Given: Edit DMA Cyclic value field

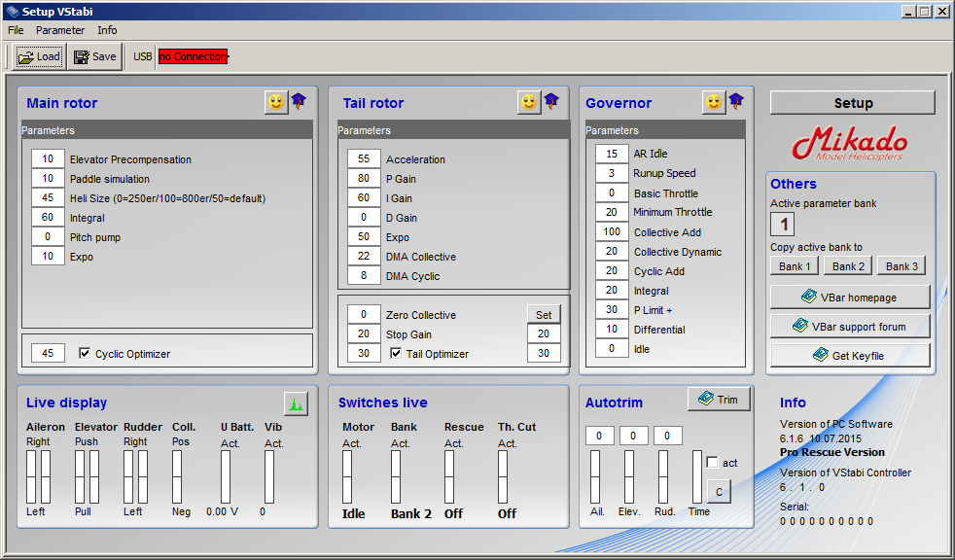Looking at the screenshot, I should 364,276.
